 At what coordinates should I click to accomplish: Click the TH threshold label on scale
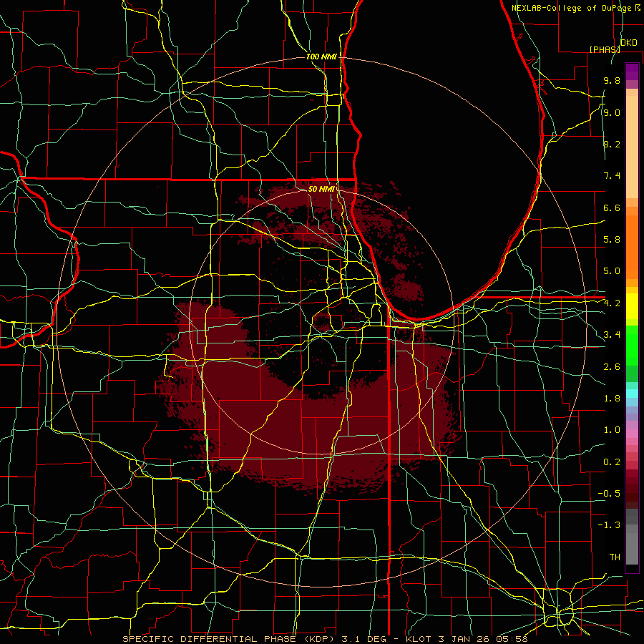click(x=615, y=557)
